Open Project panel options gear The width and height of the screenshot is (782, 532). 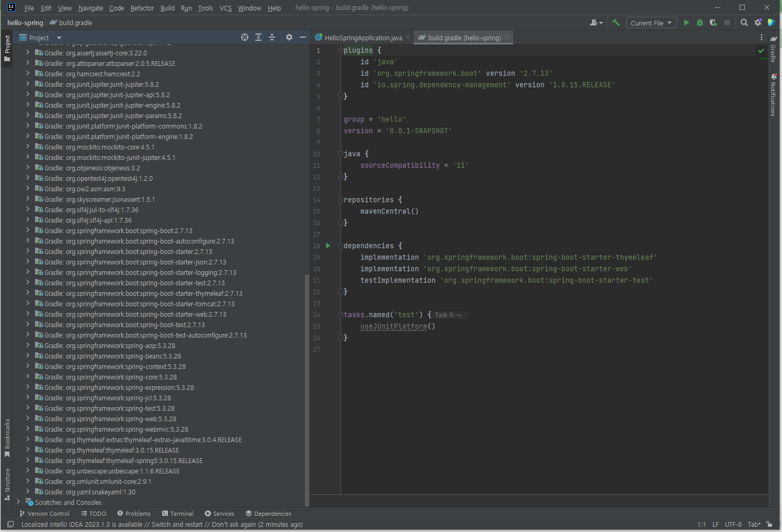click(289, 37)
